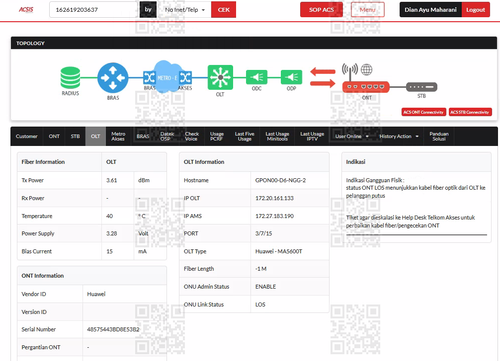The image size is (500, 361).
Task: Click the WiFi signal icon above ONT
Action: click(x=350, y=69)
